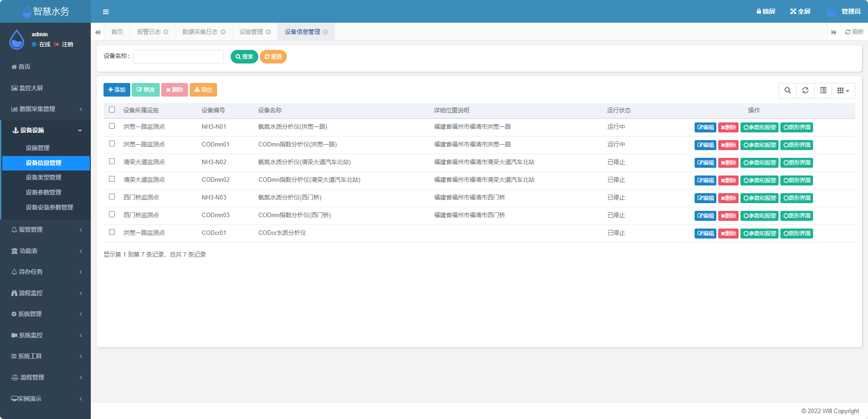Refresh the table with the reload icon
This screenshot has width=868, height=419.
pyautogui.click(x=805, y=90)
